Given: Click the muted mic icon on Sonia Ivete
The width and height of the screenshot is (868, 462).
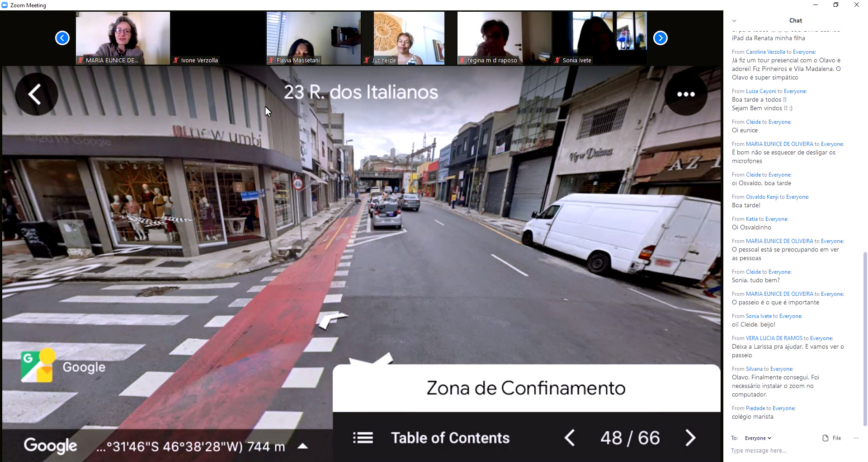Looking at the screenshot, I should point(557,60).
